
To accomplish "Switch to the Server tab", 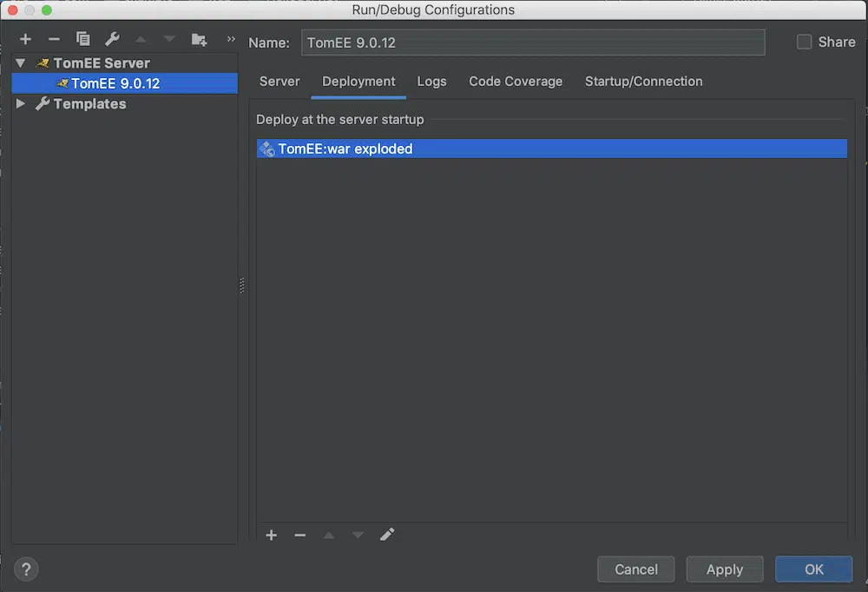I will tap(279, 82).
